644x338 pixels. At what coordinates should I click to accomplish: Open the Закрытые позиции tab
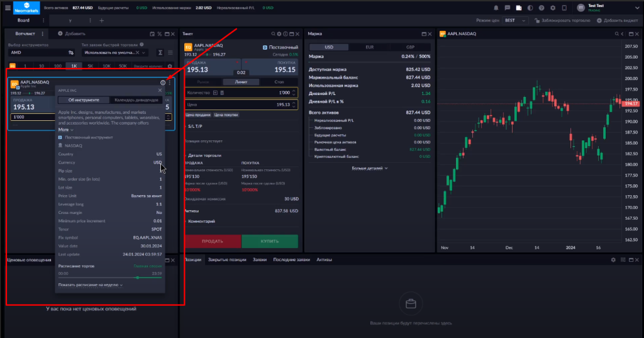click(x=227, y=260)
